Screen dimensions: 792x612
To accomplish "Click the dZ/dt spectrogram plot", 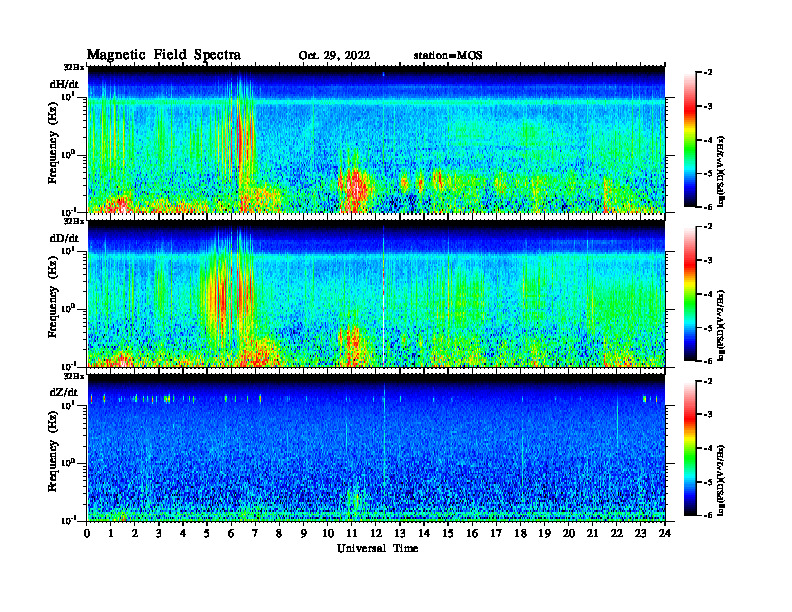I will [376, 448].
